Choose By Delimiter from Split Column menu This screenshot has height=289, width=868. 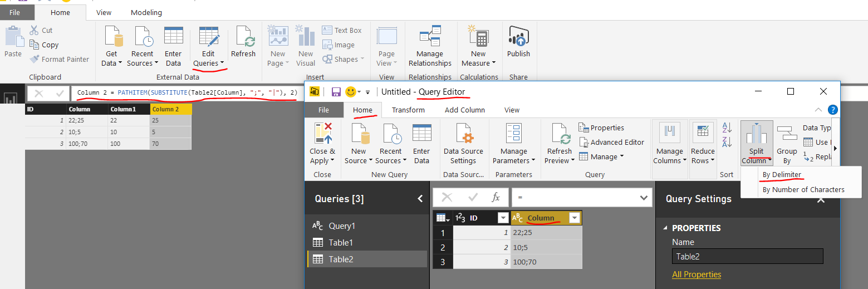pos(782,174)
